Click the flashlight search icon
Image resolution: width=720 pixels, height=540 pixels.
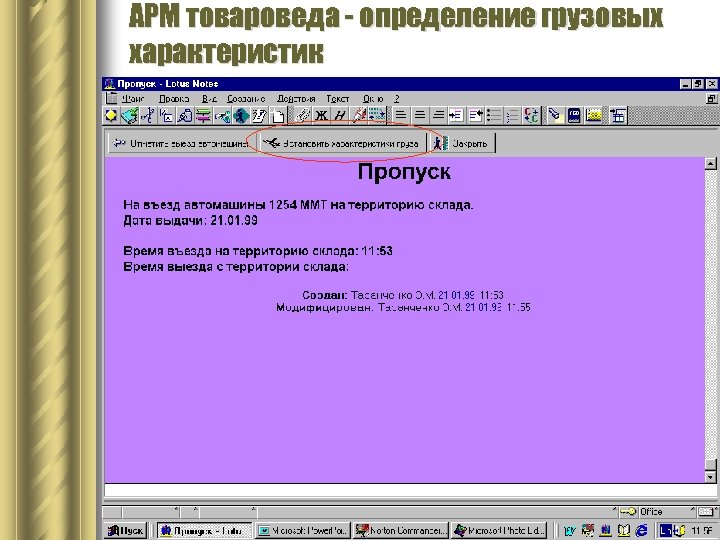point(555,115)
